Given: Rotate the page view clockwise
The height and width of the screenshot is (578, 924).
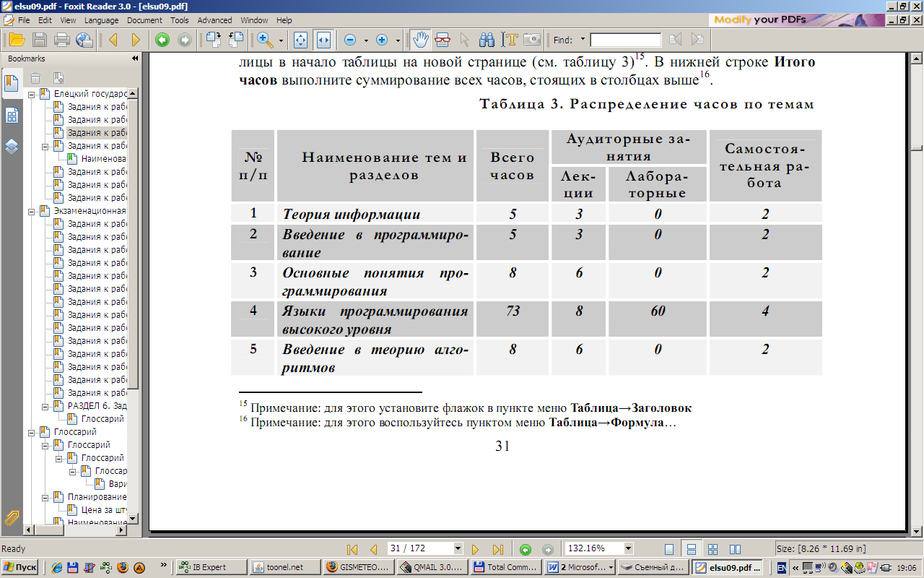Looking at the screenshot, I should pyautogui.click(x=213, y=40).
